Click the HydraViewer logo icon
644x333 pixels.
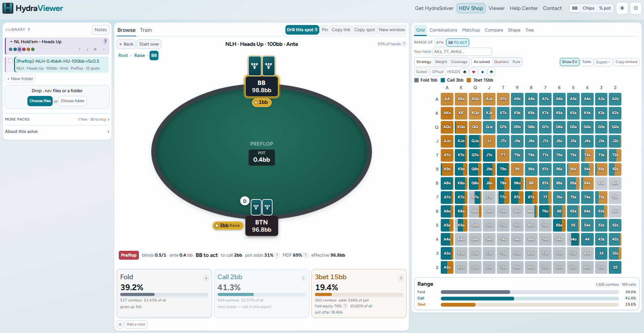click(x=8, y=8)
